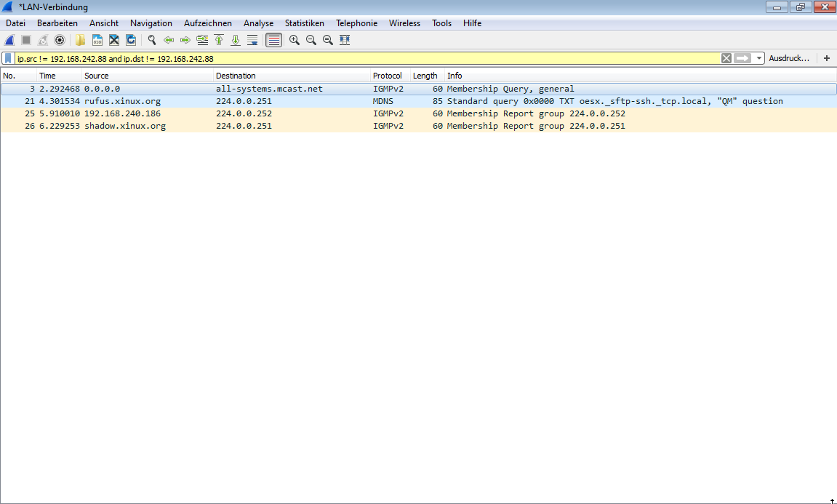Image resolution: width=837 pixels, height=504 pixels.
Task: Stop the running capture
Action: point(25,40)
